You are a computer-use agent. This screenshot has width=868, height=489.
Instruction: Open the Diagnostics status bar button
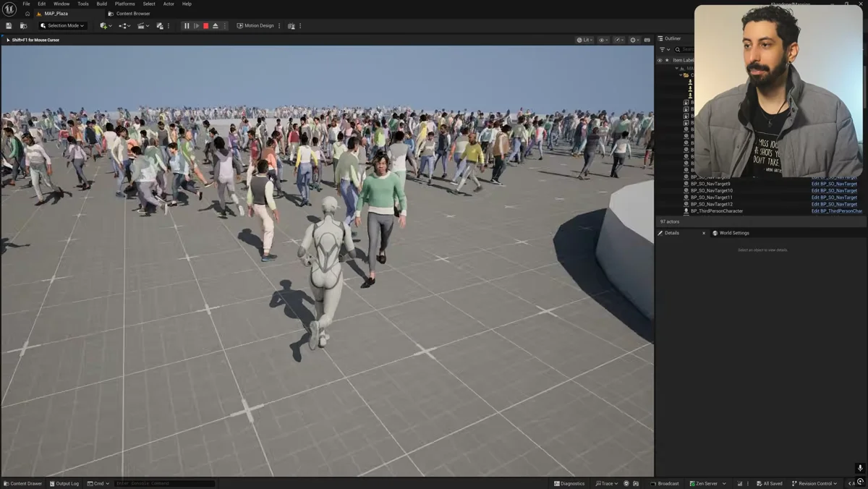[x=569, y=483]
